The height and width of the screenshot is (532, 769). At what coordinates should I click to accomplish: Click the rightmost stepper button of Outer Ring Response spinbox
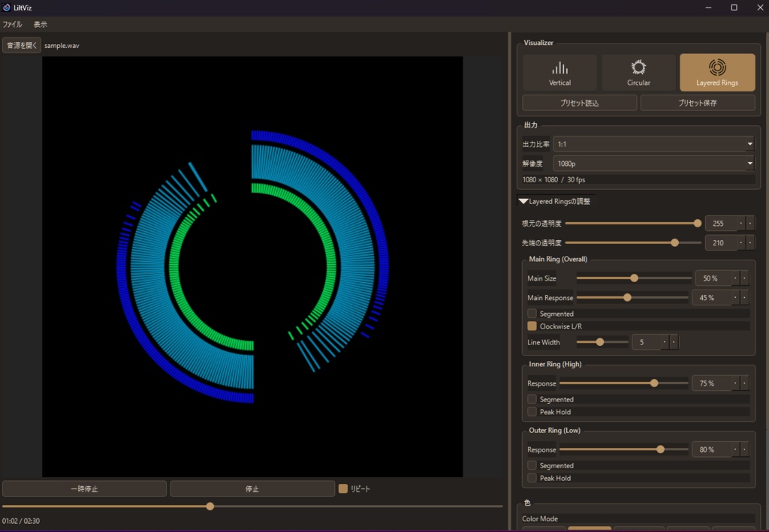[744, 449]
